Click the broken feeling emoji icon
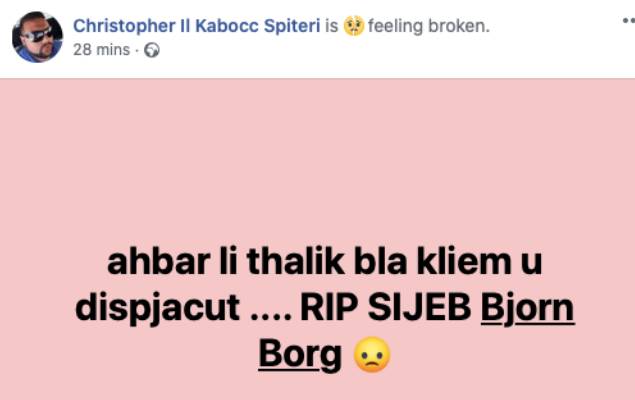 click(x=354, y=26)
